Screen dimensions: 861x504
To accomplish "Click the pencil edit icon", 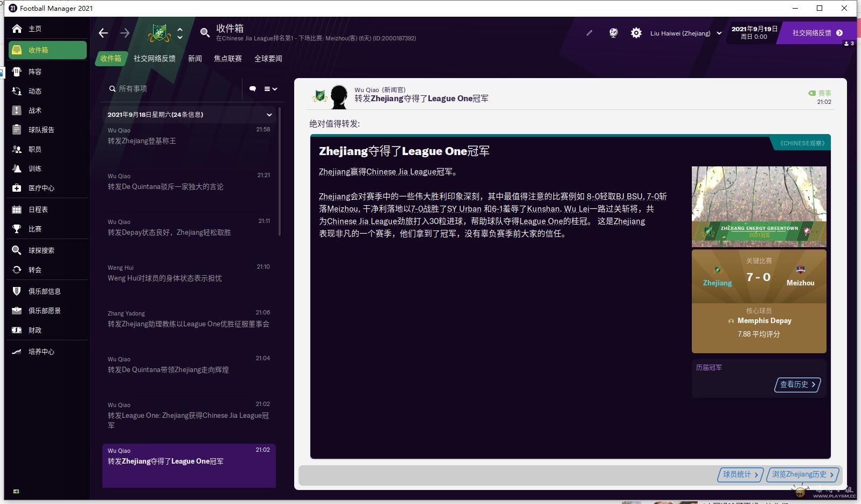I will [589, 33].
